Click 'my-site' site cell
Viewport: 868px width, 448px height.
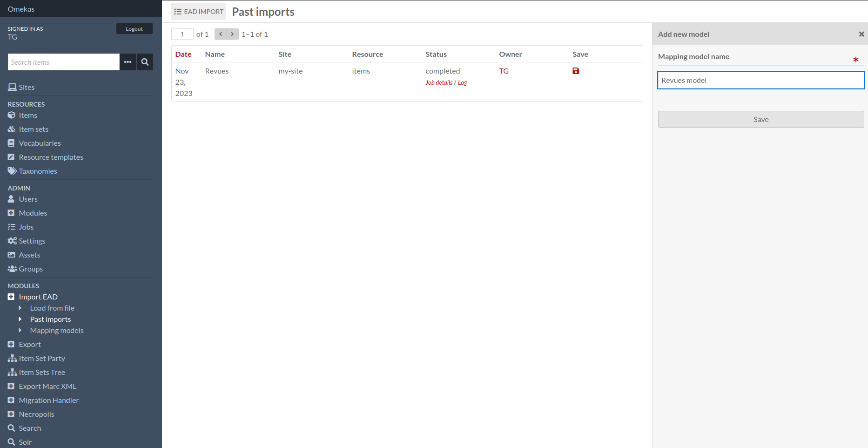click(290, 71)
